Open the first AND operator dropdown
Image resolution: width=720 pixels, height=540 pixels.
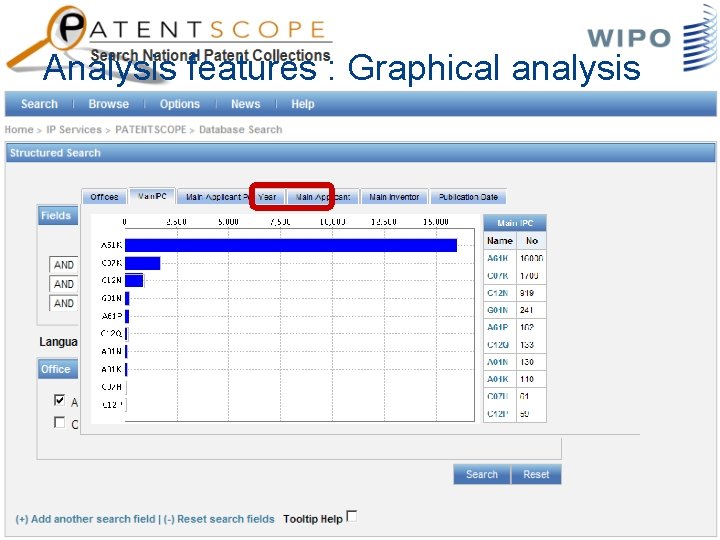pos(63,265)
